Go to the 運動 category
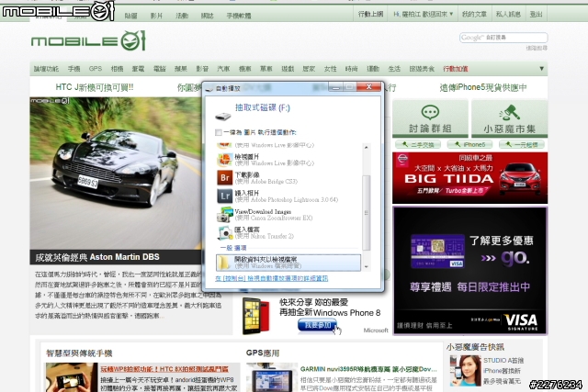This screenshot has width=588, height=392. (x=373, y=69)
